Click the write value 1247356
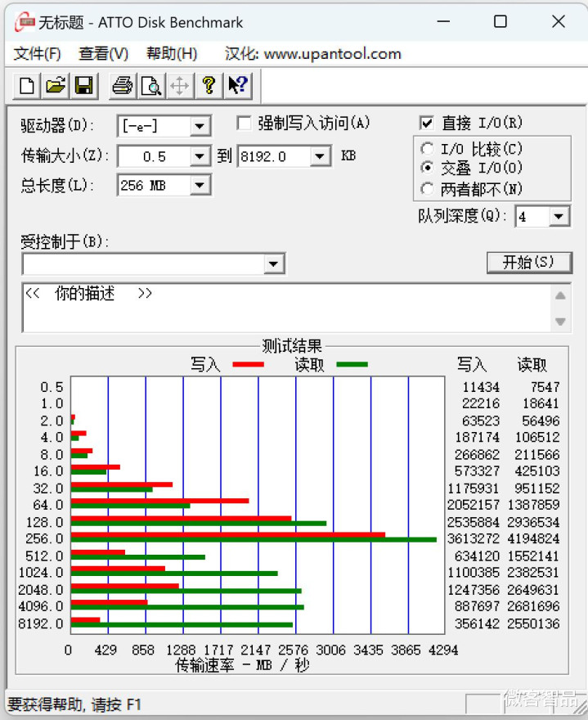 (x=474, y=590)
